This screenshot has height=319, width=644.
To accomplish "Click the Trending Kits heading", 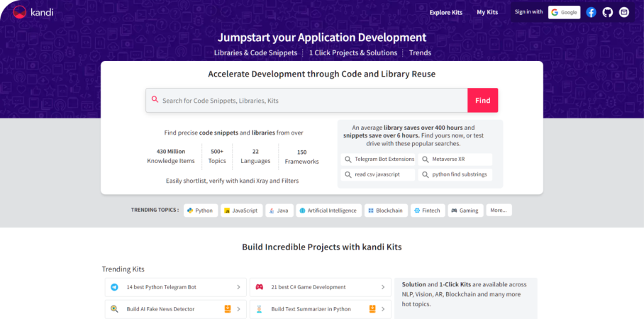I will click(123, 269).
